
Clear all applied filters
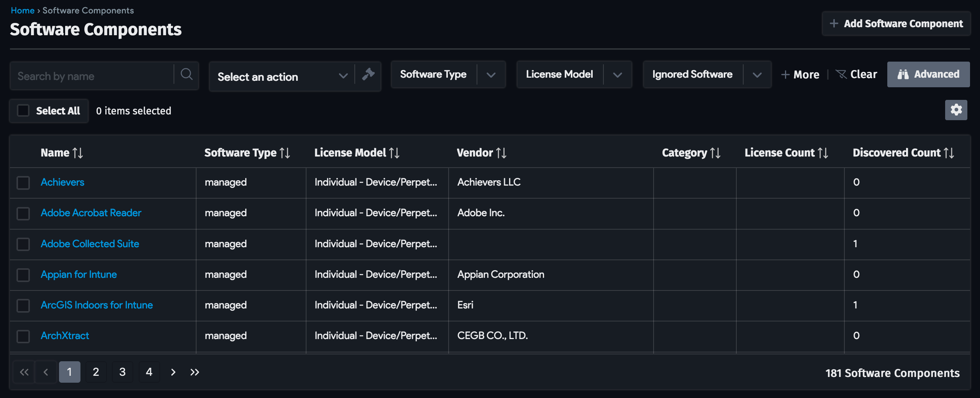tap(856, 74)
